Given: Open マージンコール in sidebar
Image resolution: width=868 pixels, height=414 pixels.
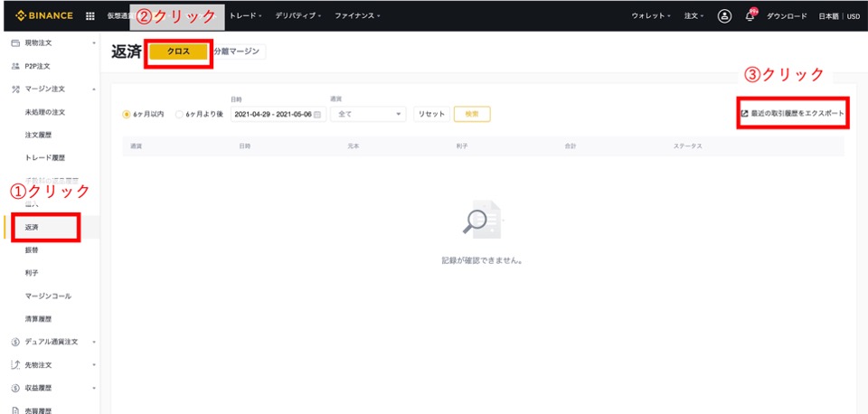Looking at the screenshot, I should point(48,296).
